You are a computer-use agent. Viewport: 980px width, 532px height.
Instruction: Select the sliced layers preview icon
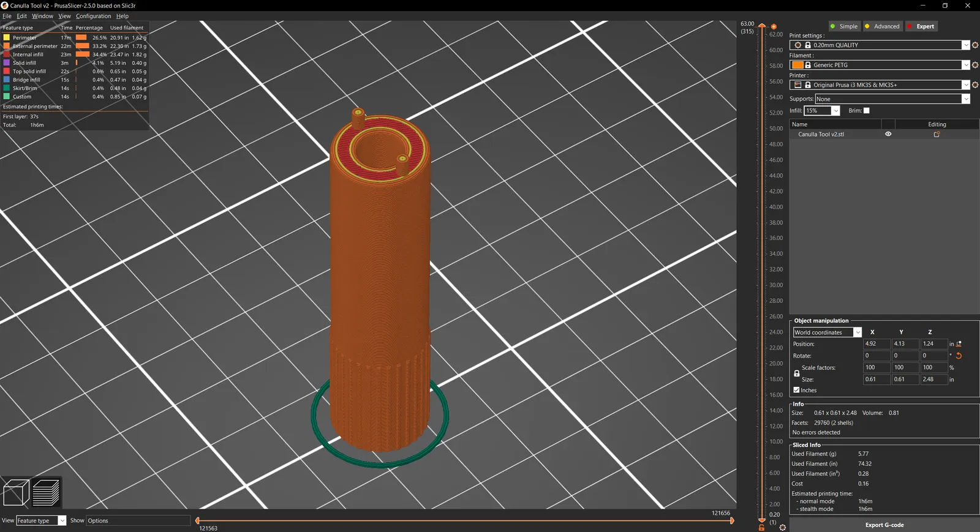[46, 492]
